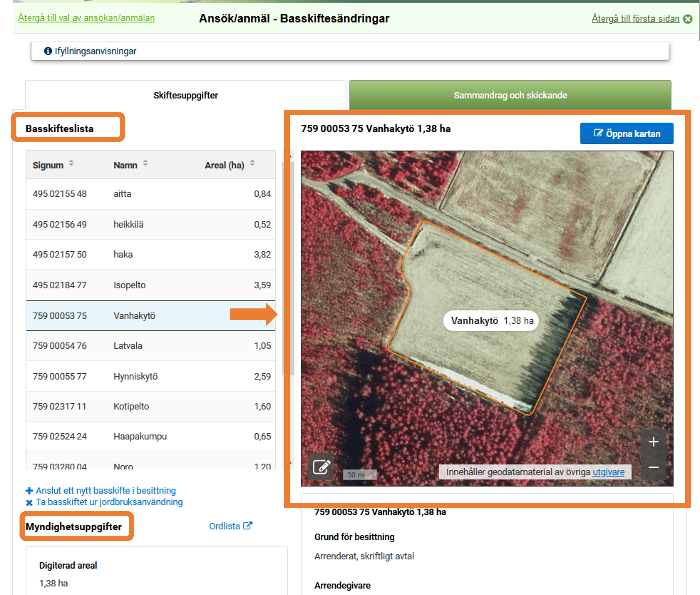This screenshot has width=700, height=595.
Task: Expand the Ifyllningsanvisningar panel
Action: 95,51
